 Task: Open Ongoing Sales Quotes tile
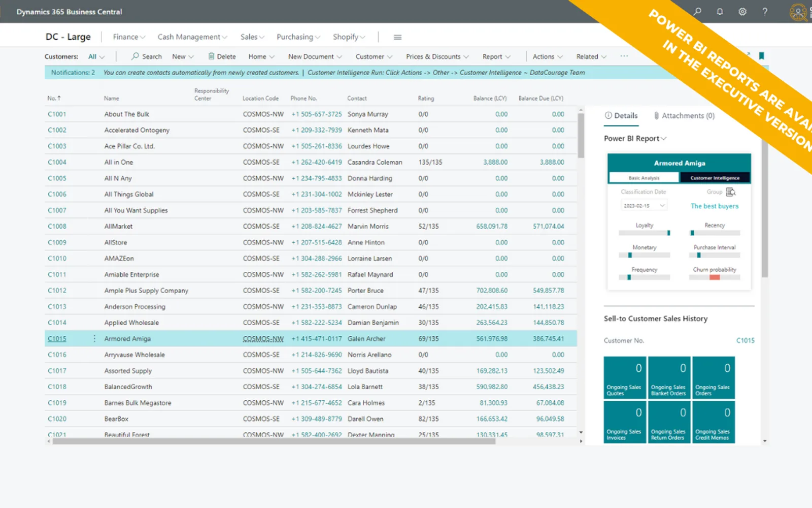pos(625,377)
